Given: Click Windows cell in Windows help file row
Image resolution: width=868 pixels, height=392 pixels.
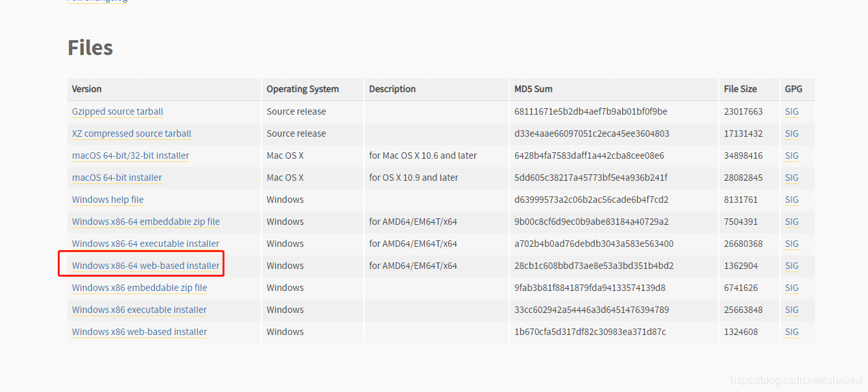Looking at the screenshot, I should (285, 200).
